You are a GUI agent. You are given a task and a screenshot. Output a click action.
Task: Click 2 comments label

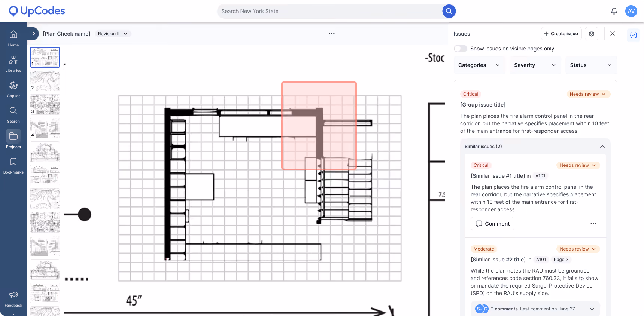[x=504, y=309]
